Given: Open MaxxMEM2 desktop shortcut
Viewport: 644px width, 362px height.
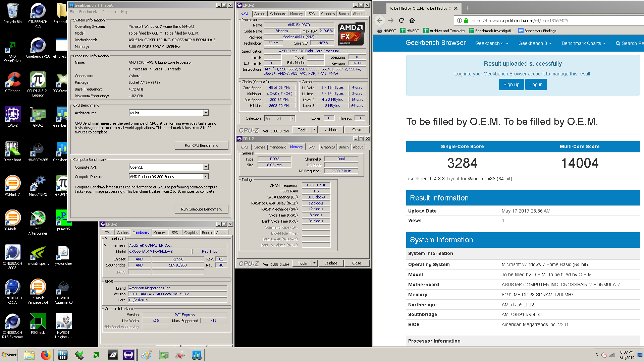Looking at the screenshot, I should coord(38,186).
